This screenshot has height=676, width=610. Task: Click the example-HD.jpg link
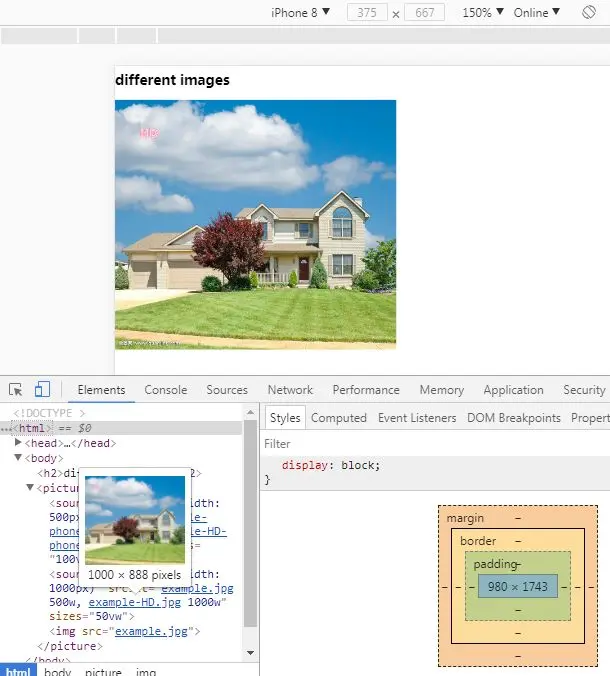coord(135,602)
